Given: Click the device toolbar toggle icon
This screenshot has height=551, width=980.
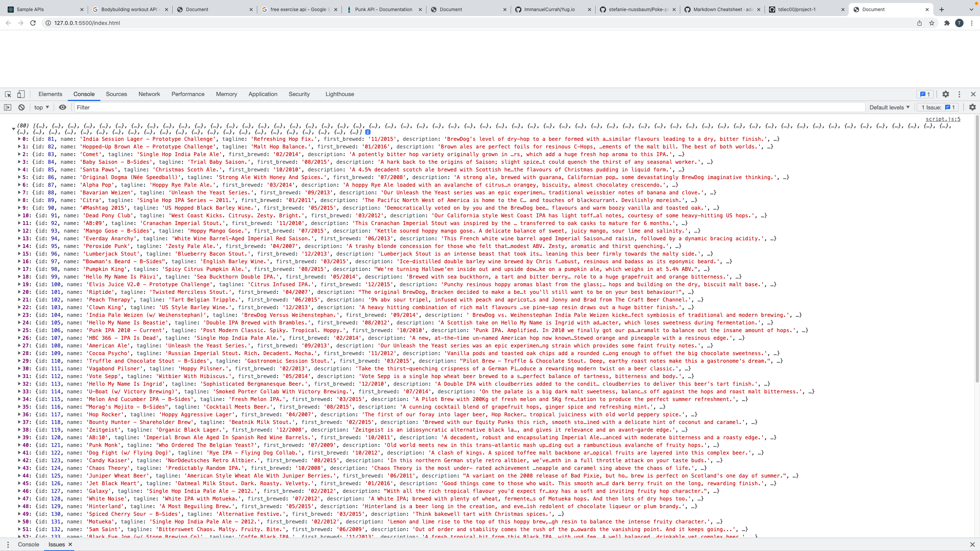Looking at the screenshot, I should pyautogui.click(x=20, y=93).
